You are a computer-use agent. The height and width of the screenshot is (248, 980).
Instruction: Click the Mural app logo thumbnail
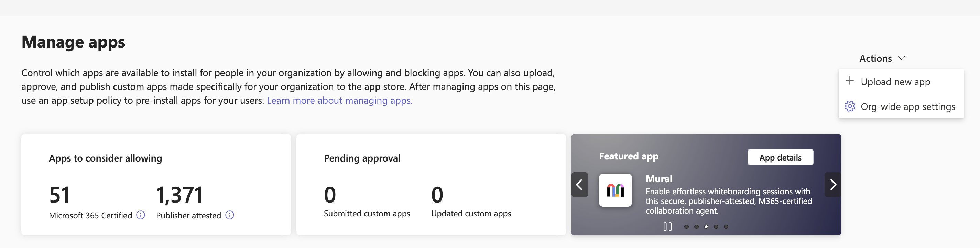click(x=615, y=190)
